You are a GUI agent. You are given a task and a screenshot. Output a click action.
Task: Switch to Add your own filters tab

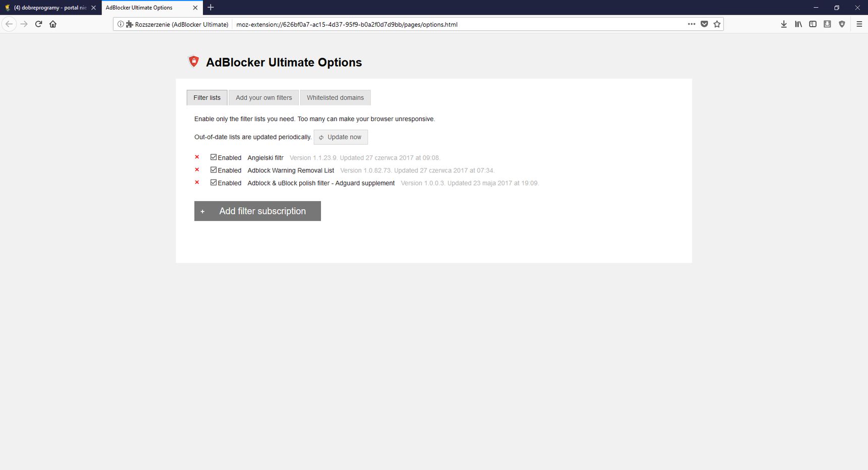click(x=264, y=98)
